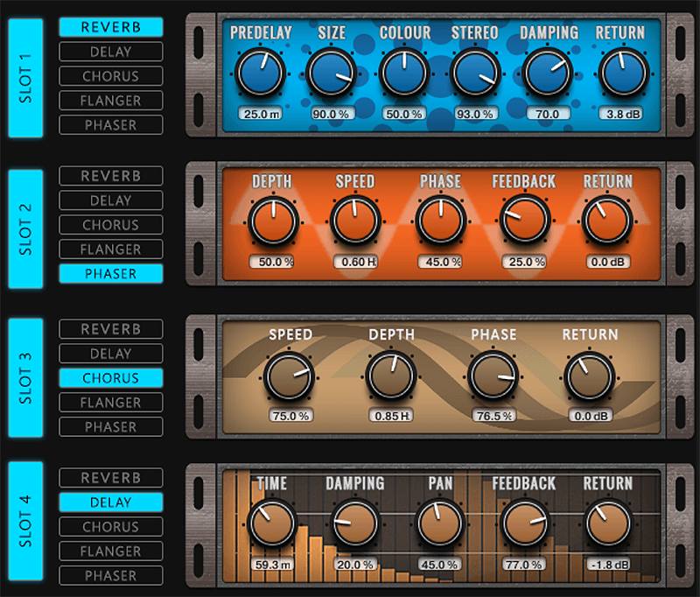This screenshot has width=700, height=597.
Task: Select REVERB effect in Slot 3
Action: 111,329
